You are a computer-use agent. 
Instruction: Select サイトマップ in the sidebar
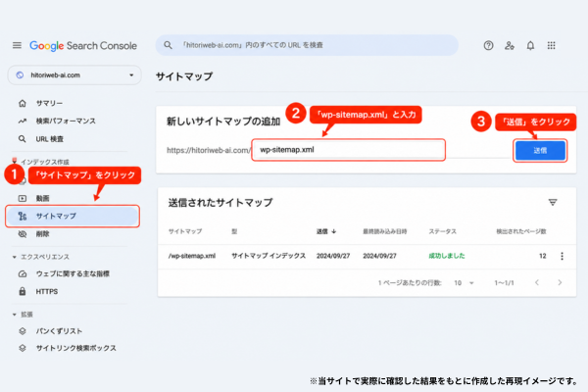coord(73,216)
